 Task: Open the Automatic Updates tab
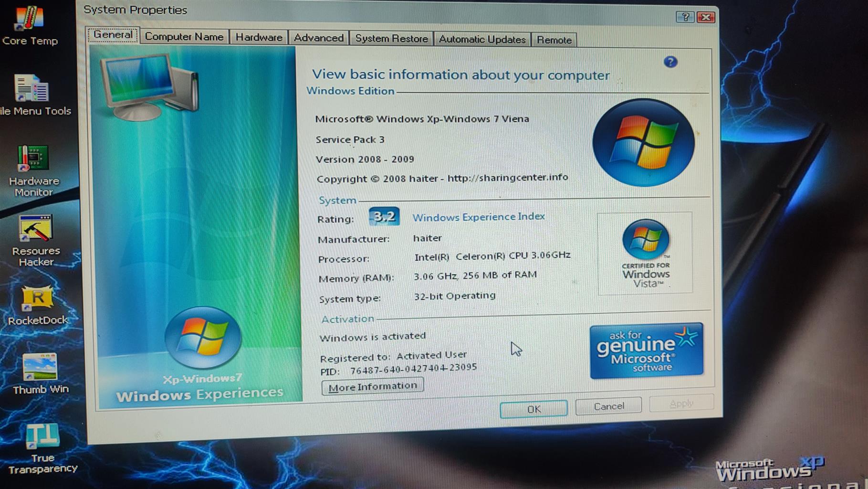click(482, 39)
